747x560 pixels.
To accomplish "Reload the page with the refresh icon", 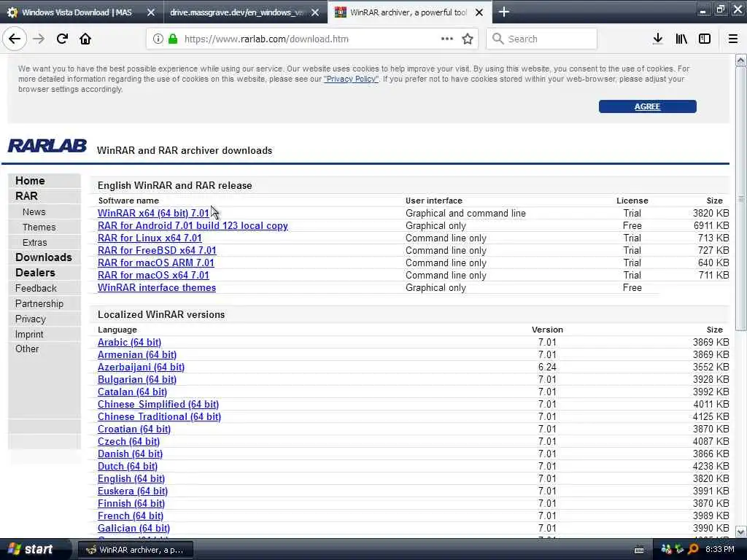I will pyautogui.click(x=62, y=39).
